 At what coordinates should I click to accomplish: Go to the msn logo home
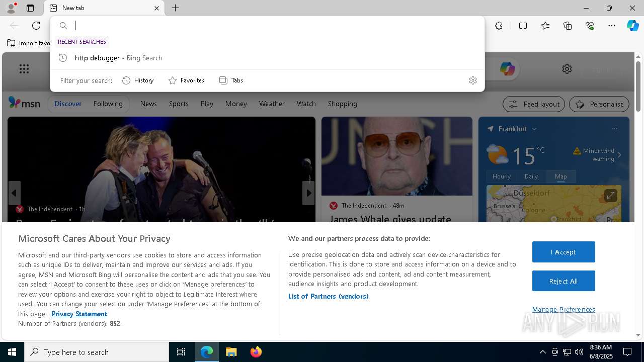[24, 104]
